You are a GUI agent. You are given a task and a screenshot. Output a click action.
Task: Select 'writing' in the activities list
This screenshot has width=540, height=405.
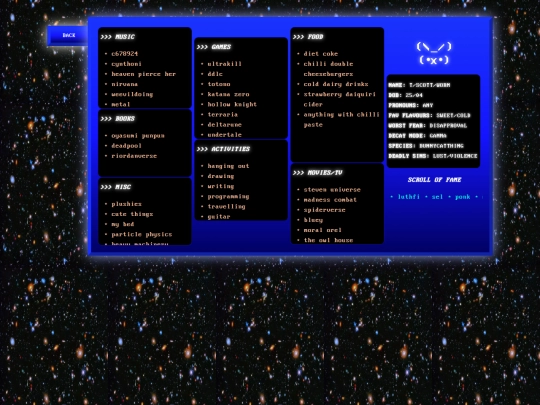tap(221, 186)
